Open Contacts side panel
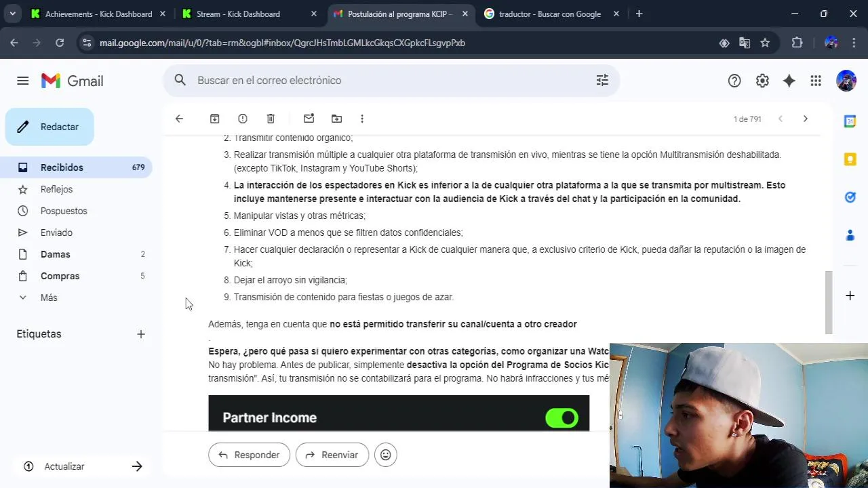The image size is (868, 488). (850, 235)
